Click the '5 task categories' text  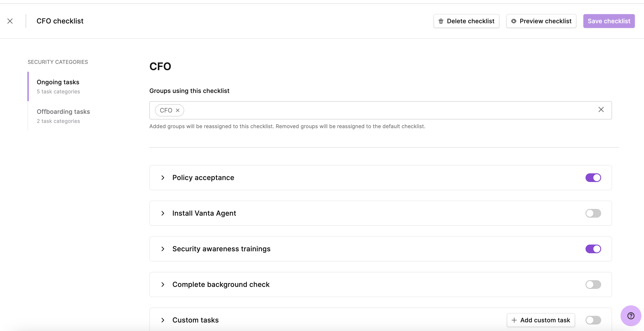click(58, 92)
